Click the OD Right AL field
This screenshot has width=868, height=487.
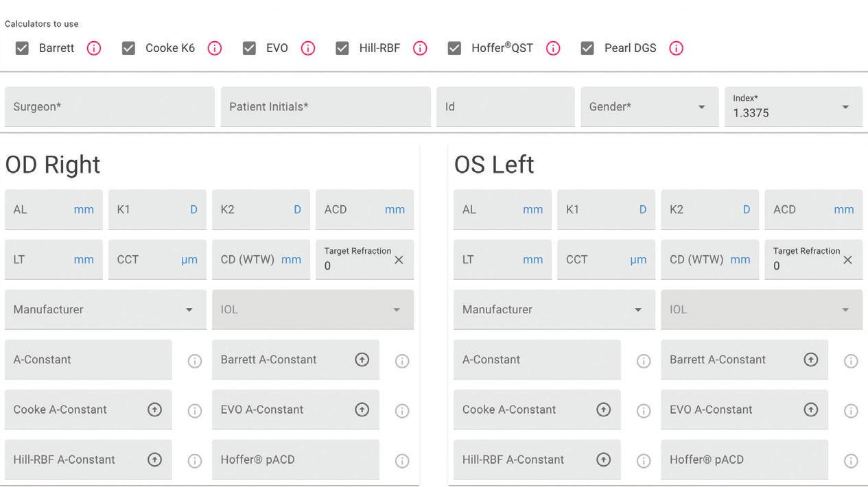click(x=41, y=210)
